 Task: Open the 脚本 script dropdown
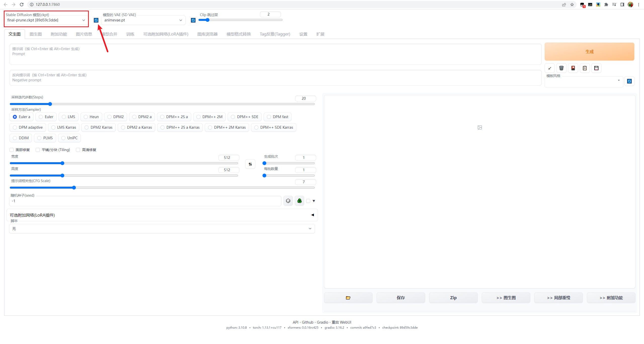(x=162, y=229)
